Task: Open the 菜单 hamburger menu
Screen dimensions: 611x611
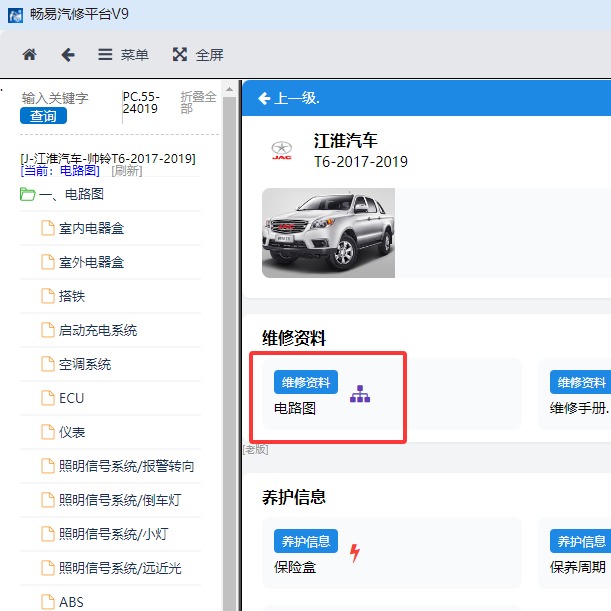Action: coord(123,55)
